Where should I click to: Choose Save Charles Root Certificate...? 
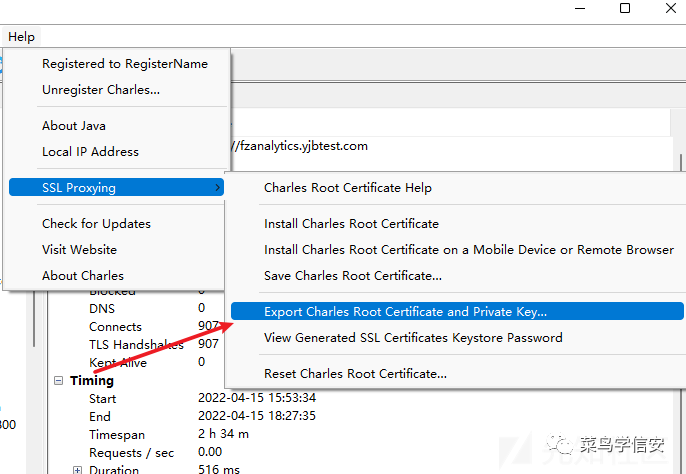(353, 276)
